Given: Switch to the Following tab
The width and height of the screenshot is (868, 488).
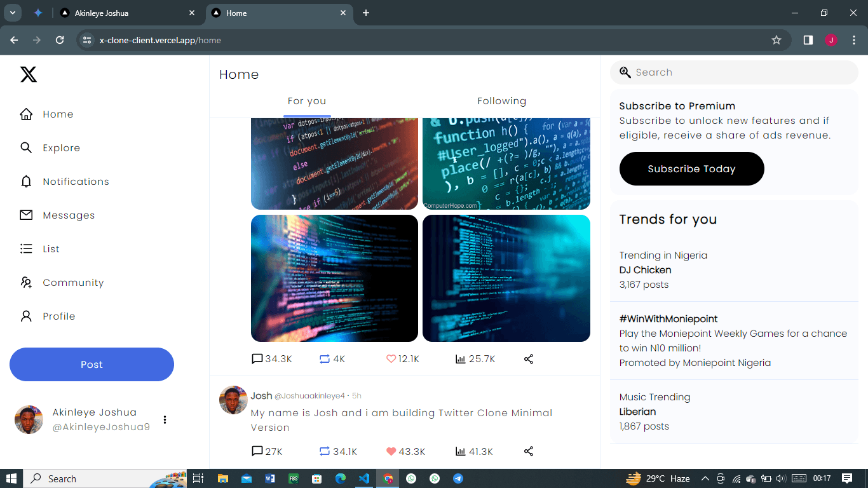Looking at the screenshot, I should click(x=501, y=101).
